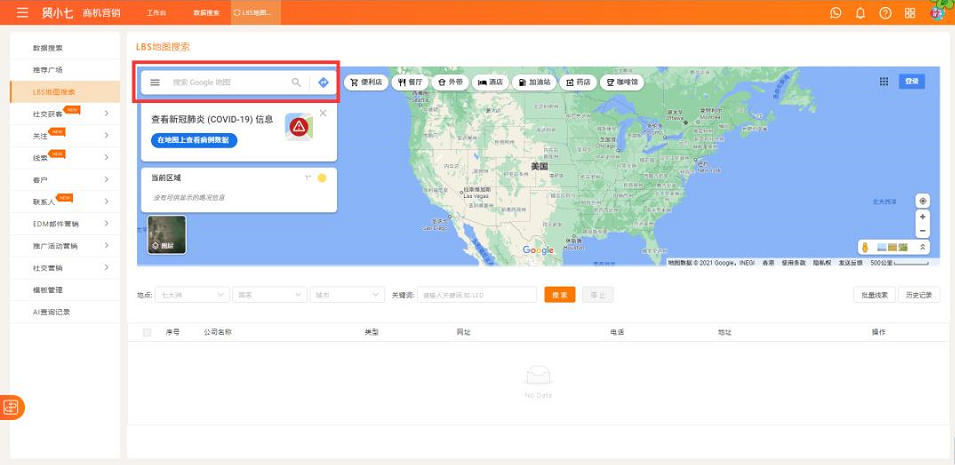Close the COVID-19 info card

323,113
